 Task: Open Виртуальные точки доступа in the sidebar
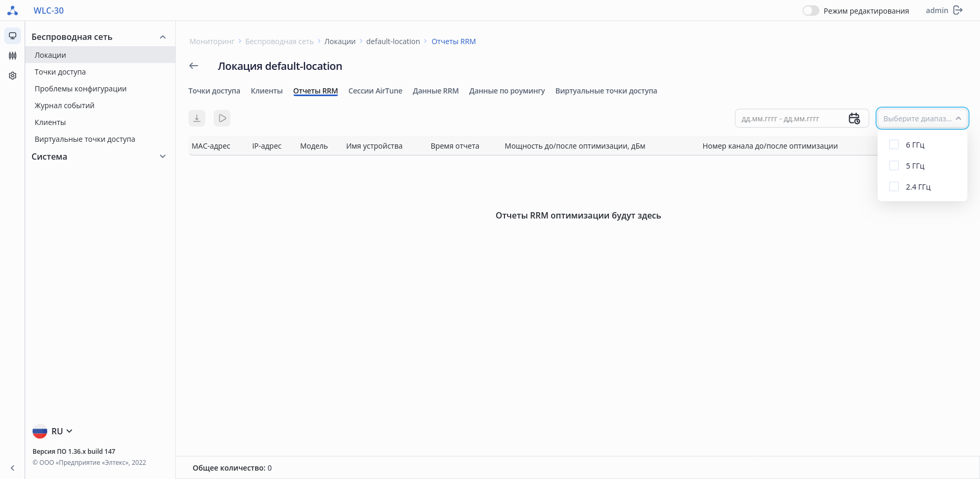(100, 139)
